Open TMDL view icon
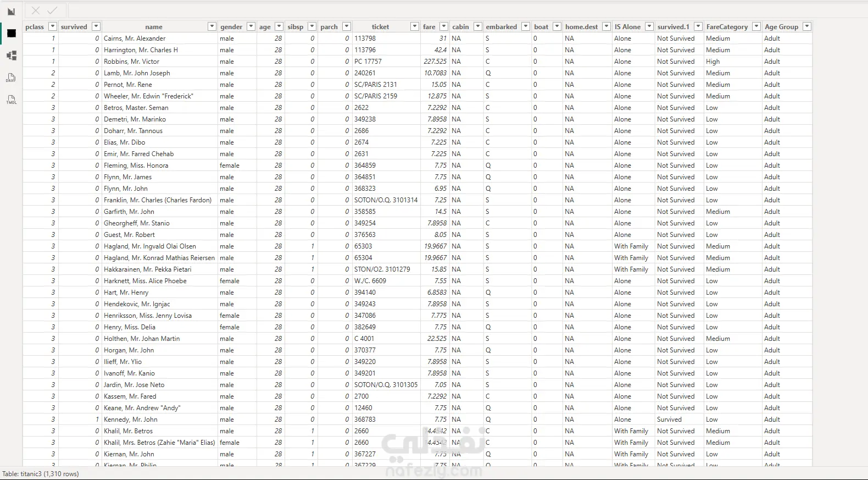 (x=11, y=100)
